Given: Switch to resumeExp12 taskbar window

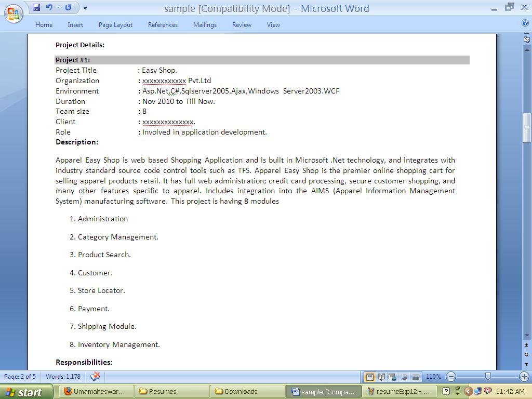Looking at the screenshot, I should click(x=399, y=392).
